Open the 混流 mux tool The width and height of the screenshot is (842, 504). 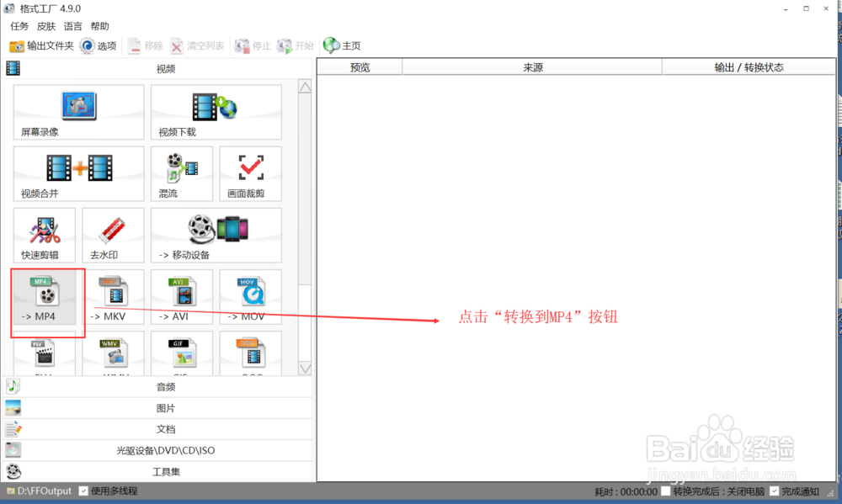(x=182, y=174)
